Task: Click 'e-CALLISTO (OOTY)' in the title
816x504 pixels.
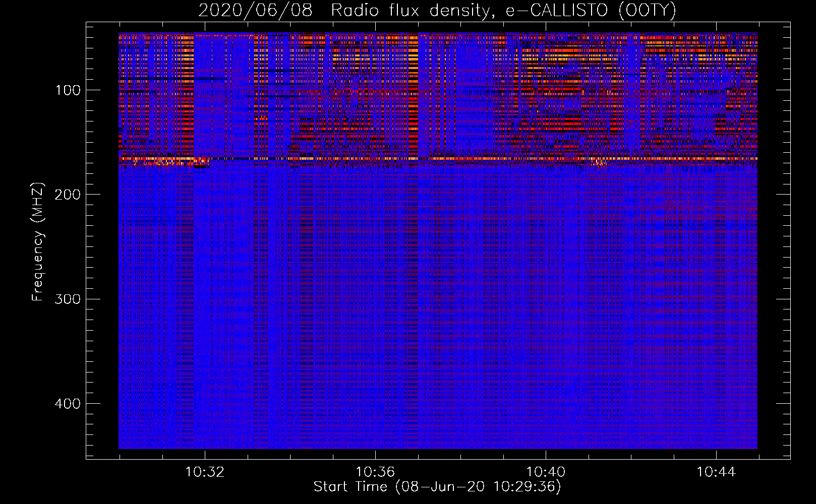Action: [x=591, y=11]
